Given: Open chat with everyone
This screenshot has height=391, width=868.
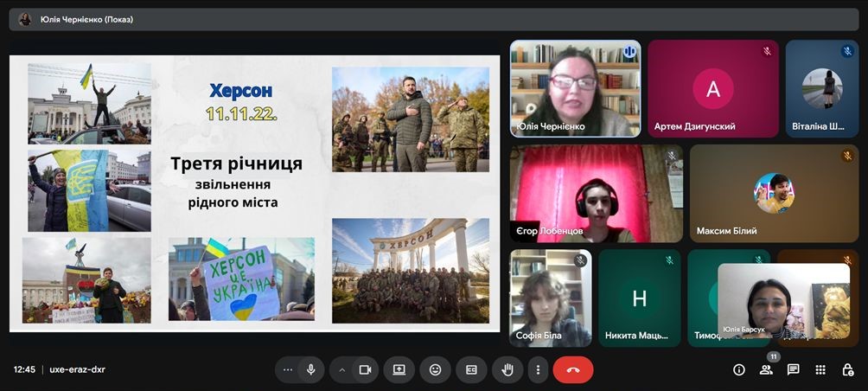Looking at the screenshot, I should click(x=793, y=369).
